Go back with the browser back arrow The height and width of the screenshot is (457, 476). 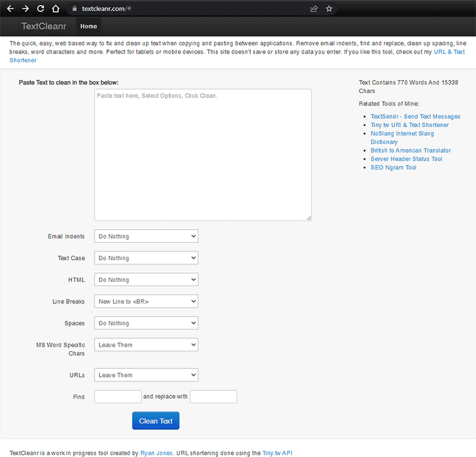[11, 9]
